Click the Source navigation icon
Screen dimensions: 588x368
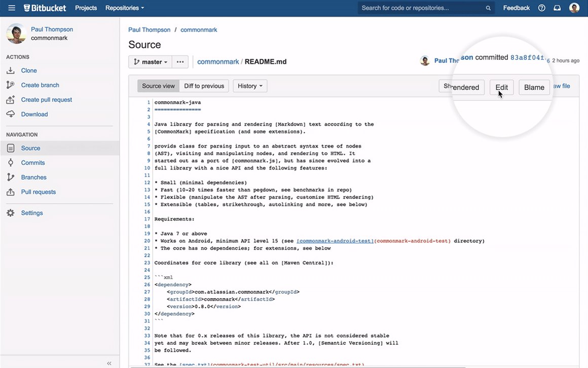[11, 148]
